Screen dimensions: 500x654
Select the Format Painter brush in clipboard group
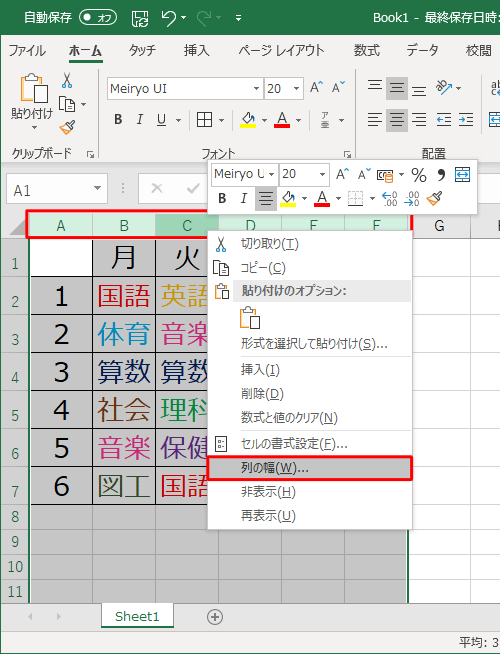click(67, 128)
